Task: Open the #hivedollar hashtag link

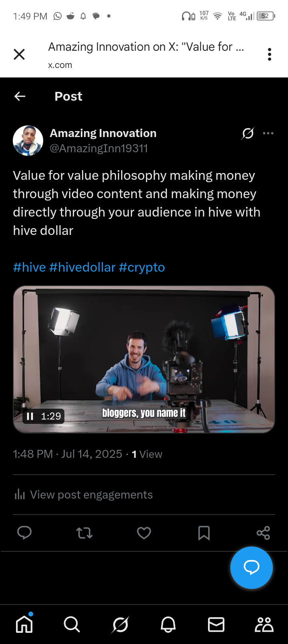Action: (82, 267)
